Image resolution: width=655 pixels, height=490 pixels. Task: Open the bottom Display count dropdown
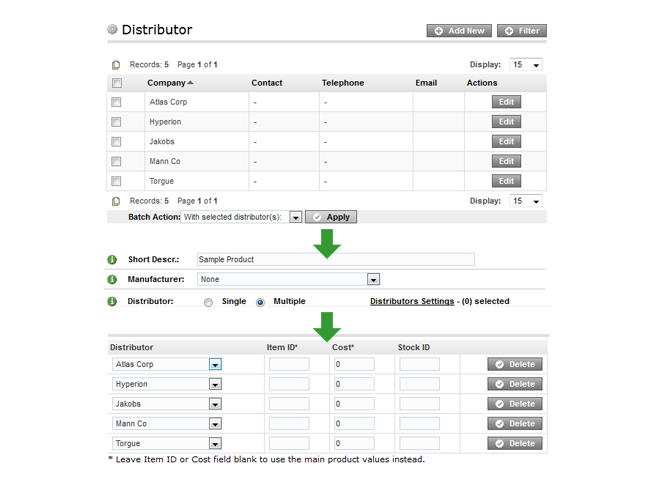[x=526, y=201]
